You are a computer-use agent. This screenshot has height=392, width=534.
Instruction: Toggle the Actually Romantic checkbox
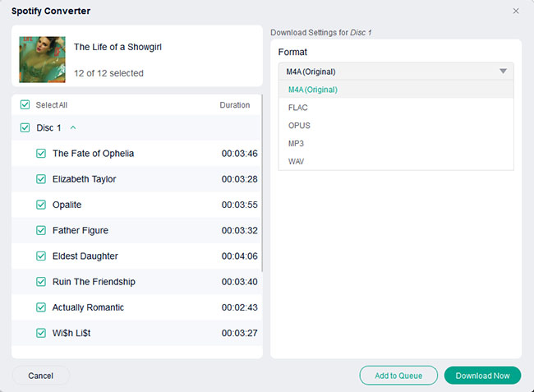(41, 307)
